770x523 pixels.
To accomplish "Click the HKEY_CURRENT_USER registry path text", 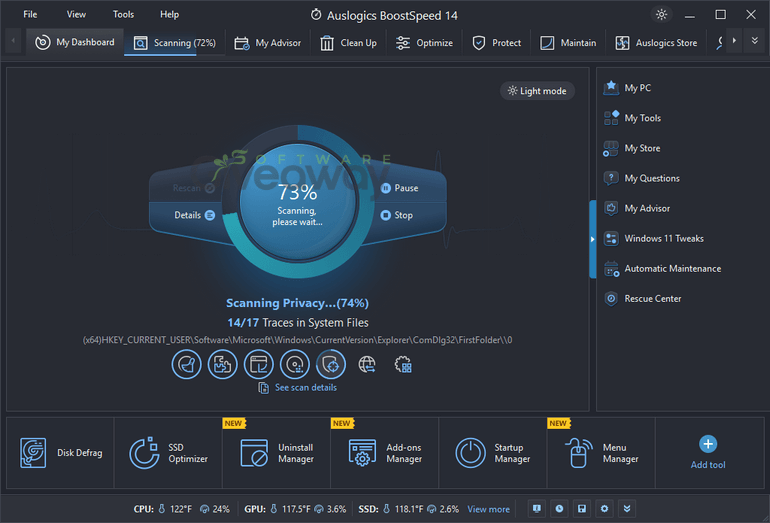I will (x=297, y=340).
